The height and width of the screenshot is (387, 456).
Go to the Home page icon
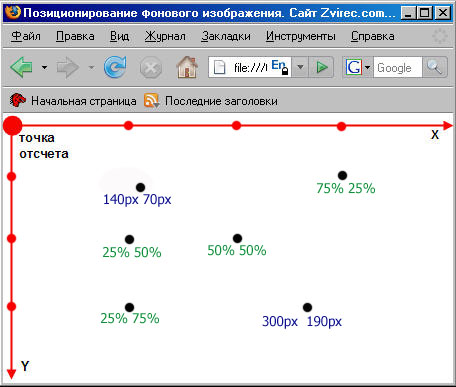[x=187, y=67]
